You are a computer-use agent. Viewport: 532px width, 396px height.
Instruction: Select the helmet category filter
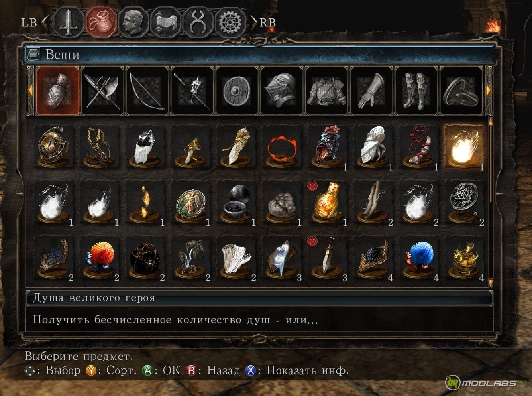pyautogui.click(x=281, y=91)
